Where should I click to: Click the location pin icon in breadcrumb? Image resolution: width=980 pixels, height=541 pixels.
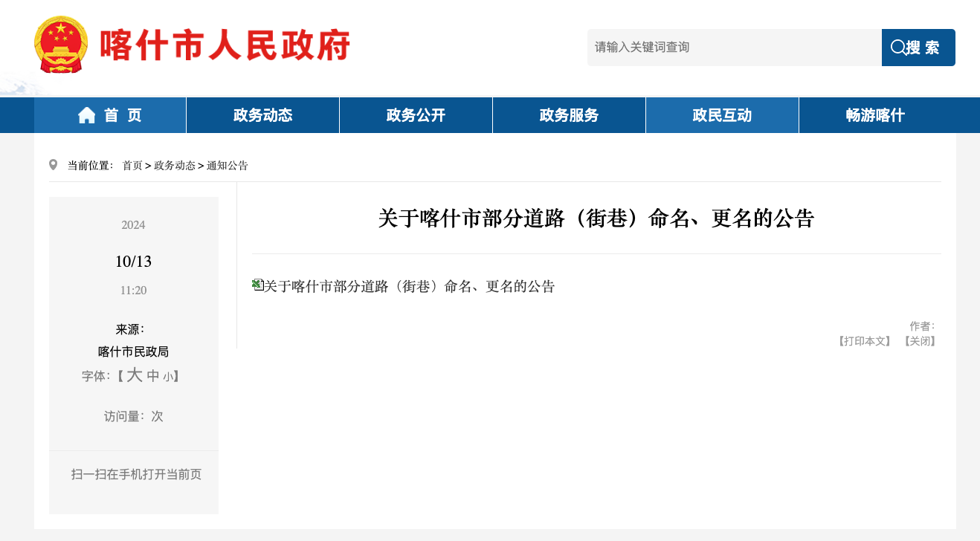tap(54, 165)
